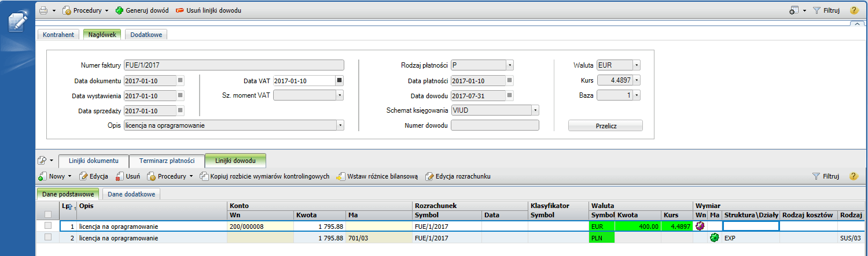Open the Dodatkowe tab

click(x=146, y=35)
